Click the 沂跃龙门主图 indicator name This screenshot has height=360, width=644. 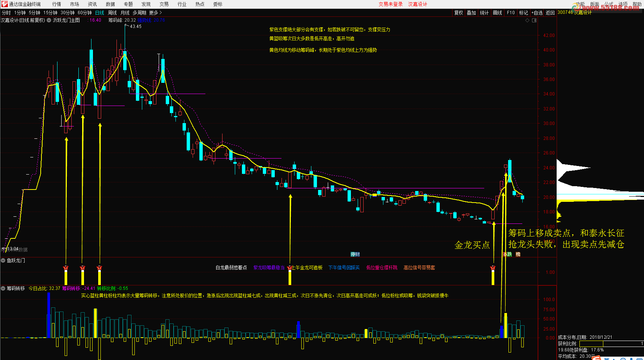(66, 20)
